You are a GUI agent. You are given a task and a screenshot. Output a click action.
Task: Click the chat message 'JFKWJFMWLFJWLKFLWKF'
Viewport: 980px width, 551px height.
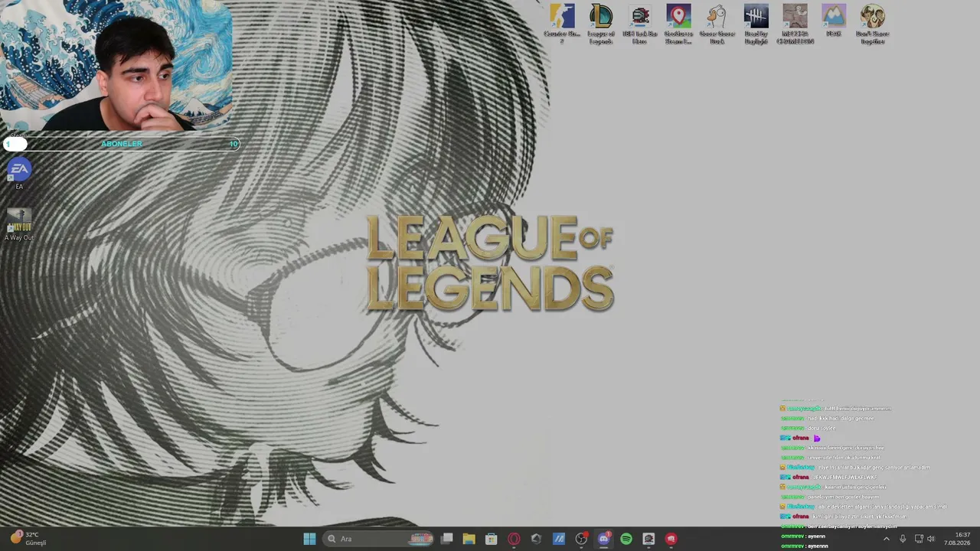coord(844,477)
